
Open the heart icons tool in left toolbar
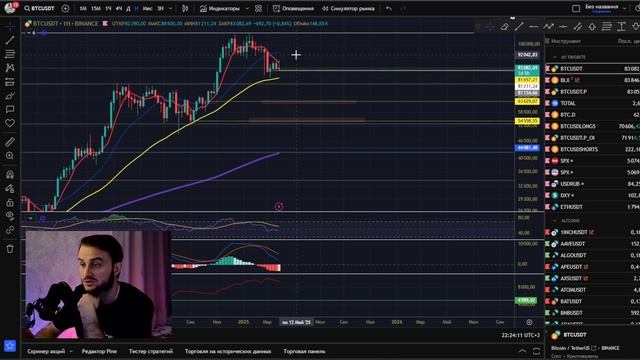10,123
